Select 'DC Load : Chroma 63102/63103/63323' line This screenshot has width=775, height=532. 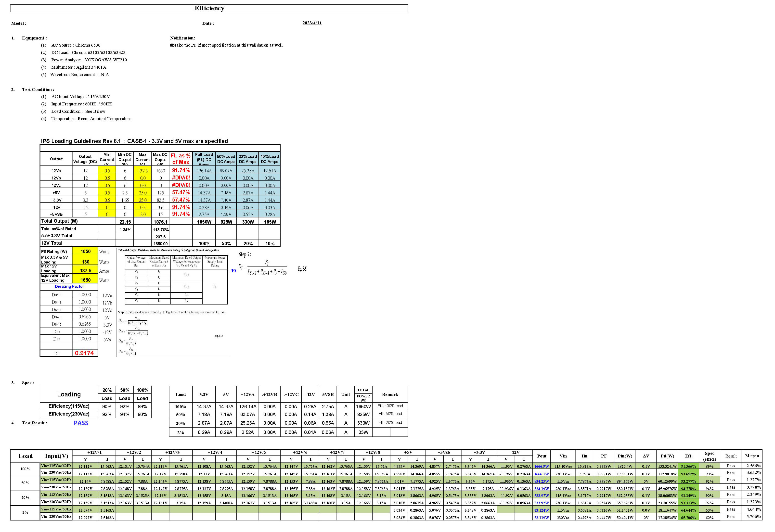coord(88,53)
